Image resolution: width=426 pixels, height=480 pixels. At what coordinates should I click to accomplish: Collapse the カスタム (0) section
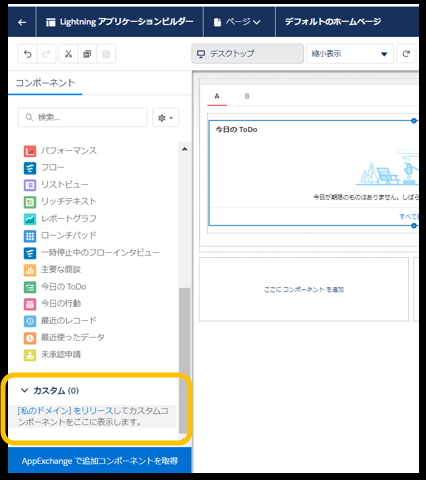(x=25, y=390)
